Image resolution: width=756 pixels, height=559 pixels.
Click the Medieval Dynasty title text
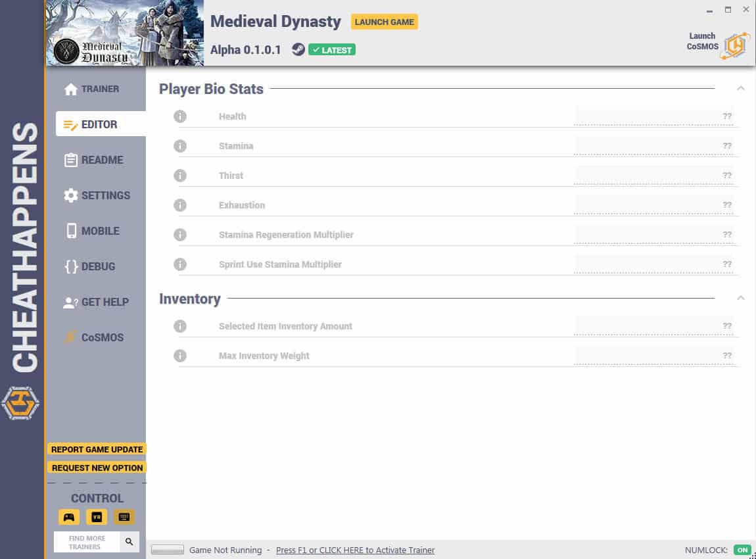pyautogui.click(x=275, y=22)
